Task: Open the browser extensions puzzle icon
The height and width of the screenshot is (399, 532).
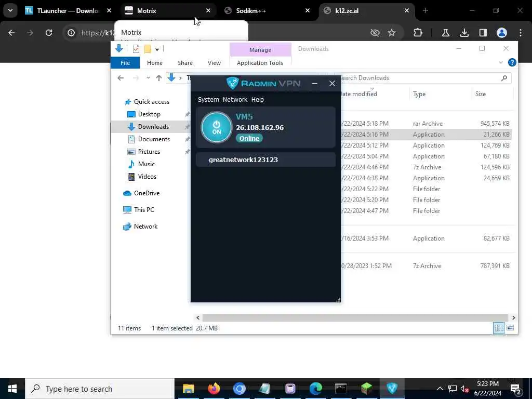Action: (418, 33)
